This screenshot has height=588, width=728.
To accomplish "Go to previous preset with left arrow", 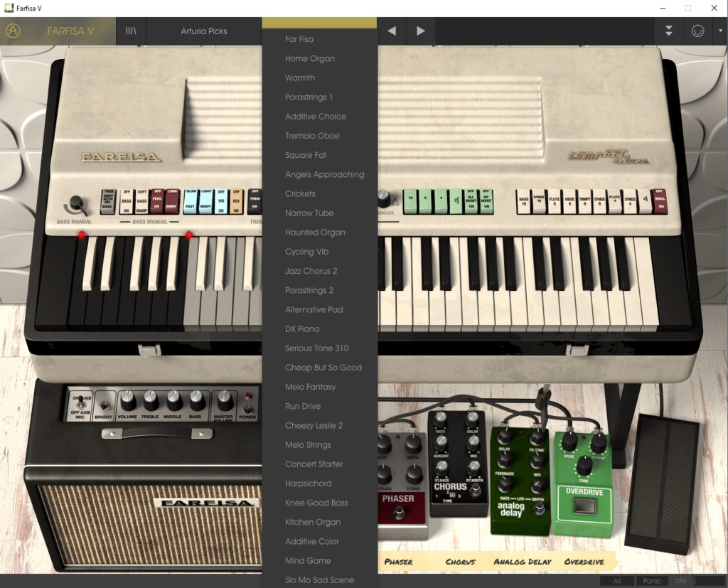I will [392, 31].
